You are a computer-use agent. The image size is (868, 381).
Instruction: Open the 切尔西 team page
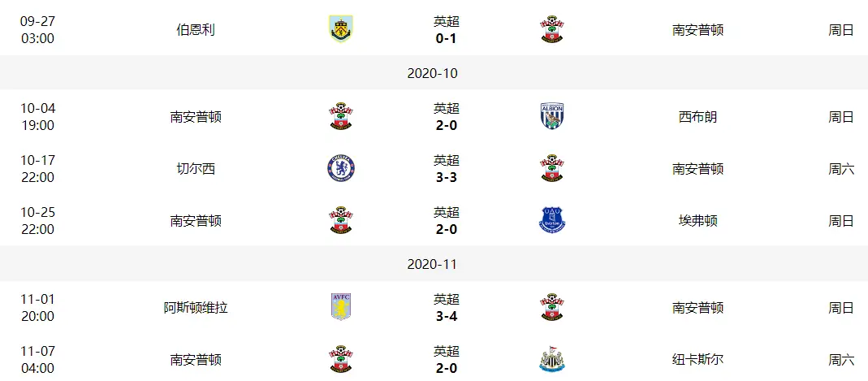[x=196, y=169]
